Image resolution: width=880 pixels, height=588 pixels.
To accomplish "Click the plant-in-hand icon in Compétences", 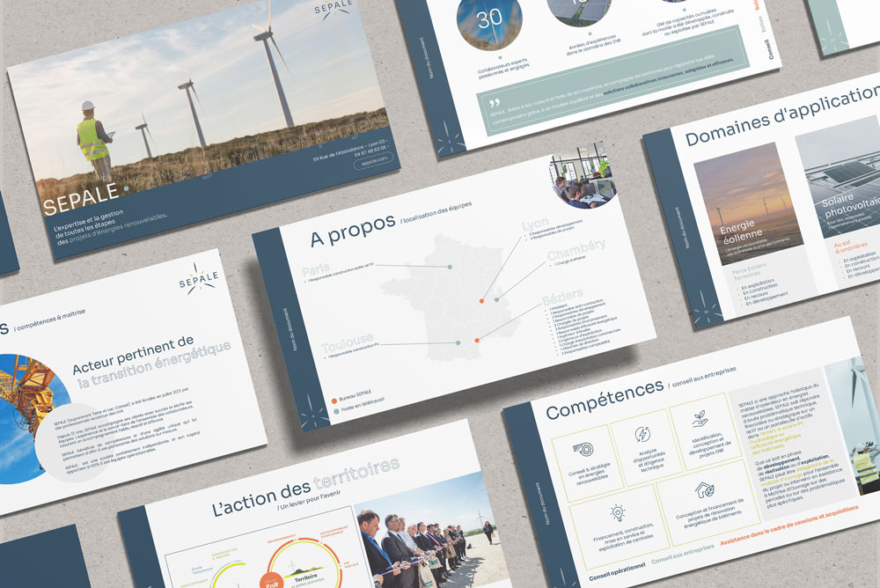I will pos(701,417).
